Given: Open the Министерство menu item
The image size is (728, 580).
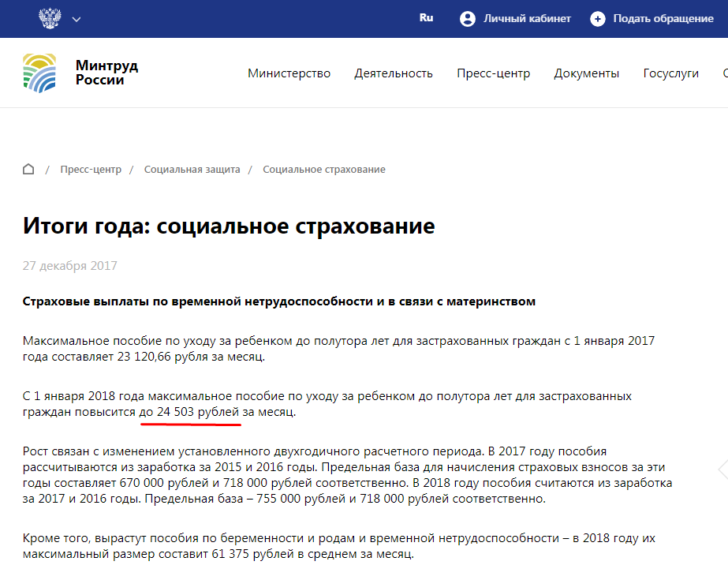Looking at the screenshot, I should point(289,73).
